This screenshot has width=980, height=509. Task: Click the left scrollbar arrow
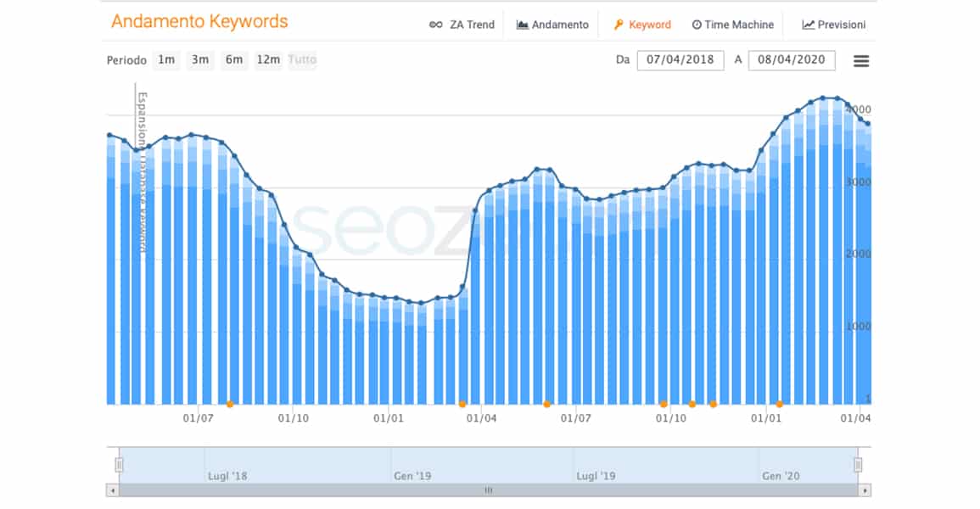(x=113, y=491)
